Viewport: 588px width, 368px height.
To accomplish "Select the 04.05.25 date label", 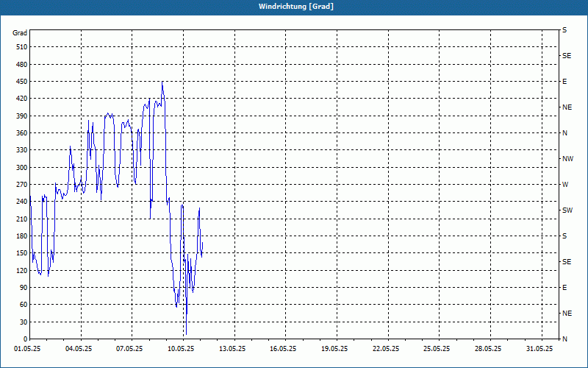I will [79, 349].
